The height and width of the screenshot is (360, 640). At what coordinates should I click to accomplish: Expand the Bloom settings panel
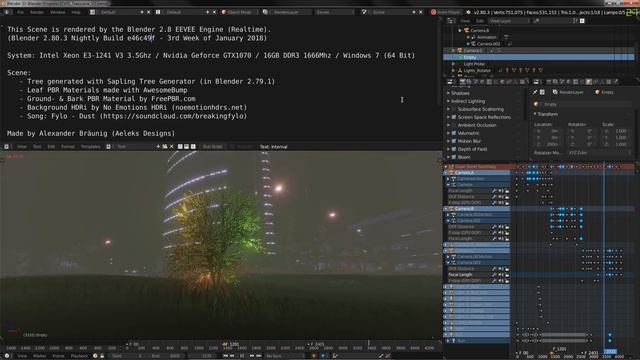449,157
